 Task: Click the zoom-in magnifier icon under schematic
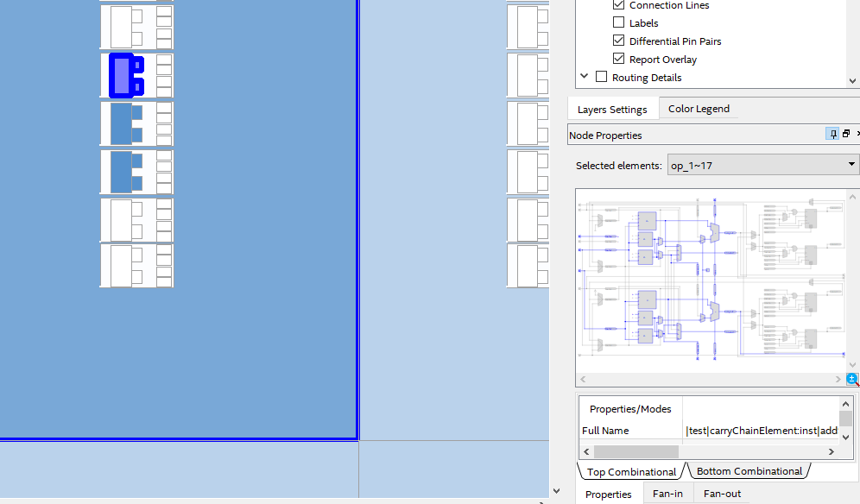coord(852,379)
